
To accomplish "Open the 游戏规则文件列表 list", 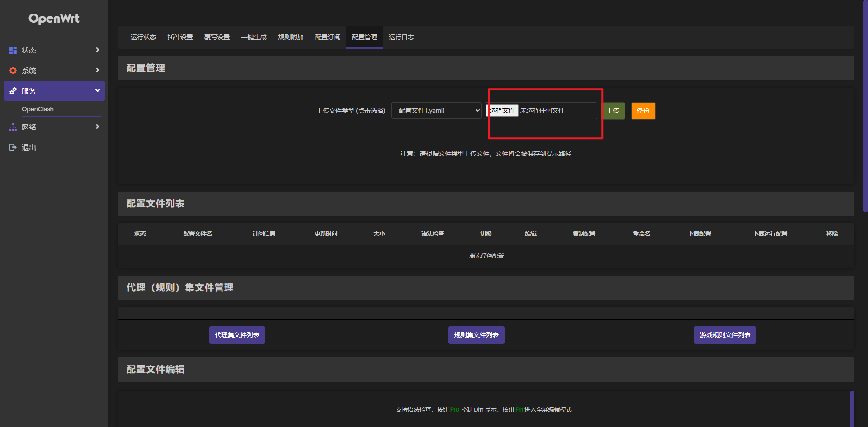I will (x=725, y=335).
